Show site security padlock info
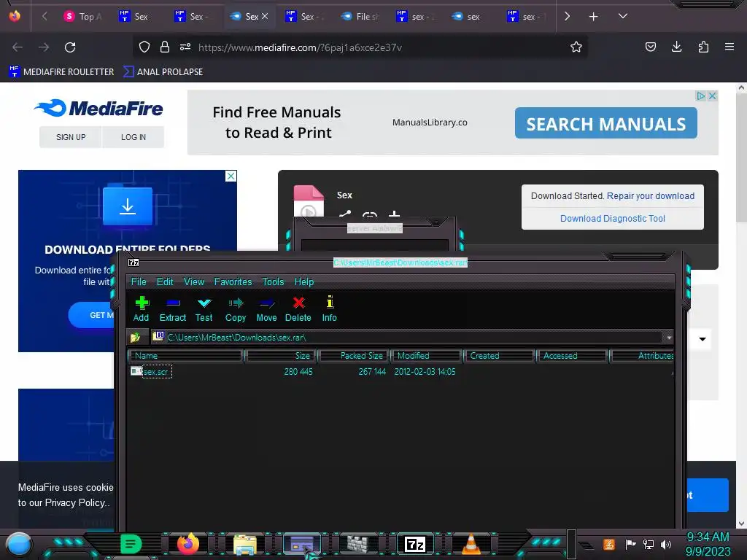 (165, 47)
